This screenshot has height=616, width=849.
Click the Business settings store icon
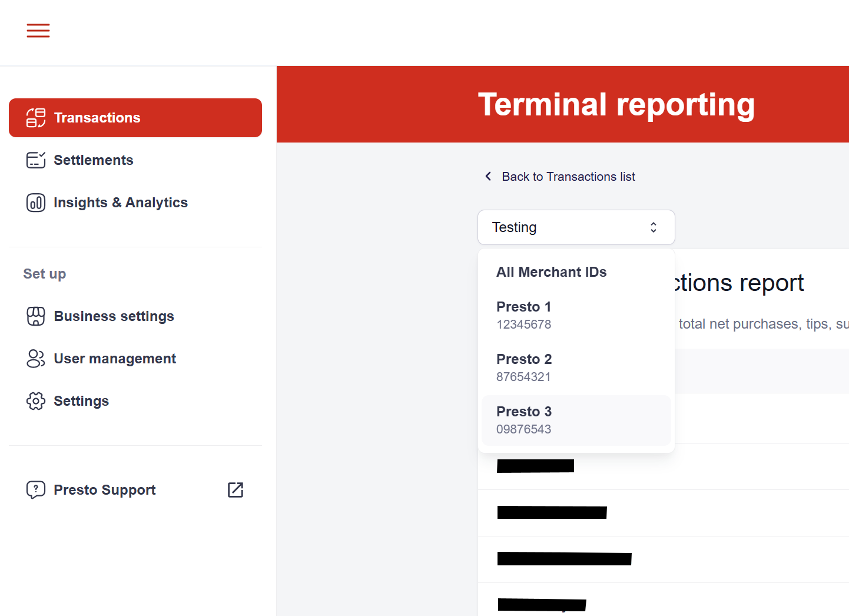[36, 316]
